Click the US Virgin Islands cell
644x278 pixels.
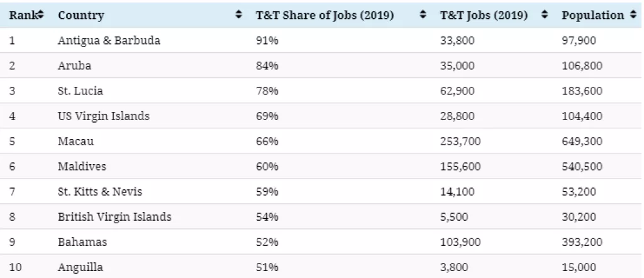(104, 116)
